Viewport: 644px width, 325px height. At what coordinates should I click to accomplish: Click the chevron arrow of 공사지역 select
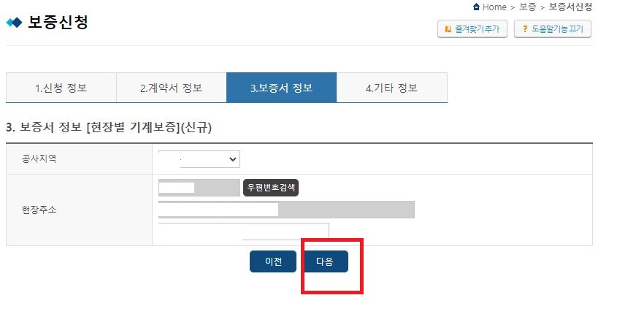(x=232, y=159)
